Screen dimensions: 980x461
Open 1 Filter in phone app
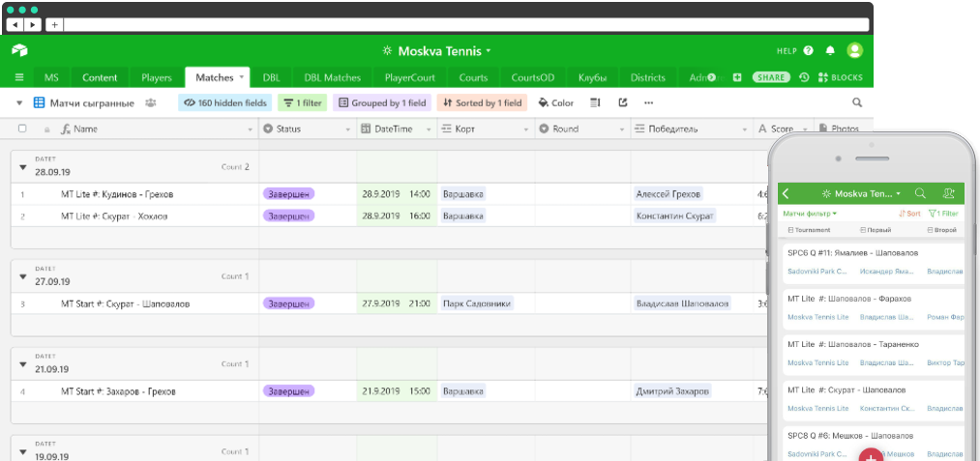pos(943,214)
